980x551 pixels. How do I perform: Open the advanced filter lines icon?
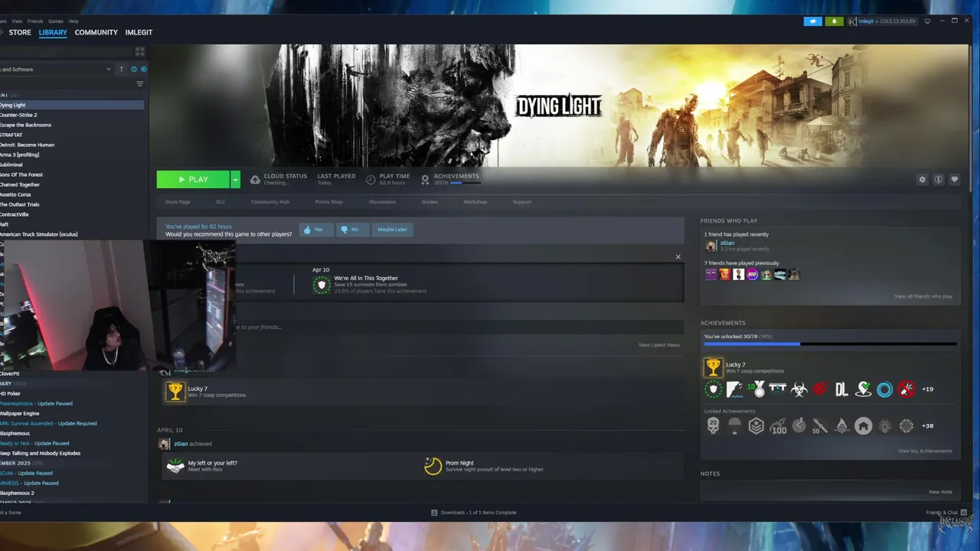(139, 84)
